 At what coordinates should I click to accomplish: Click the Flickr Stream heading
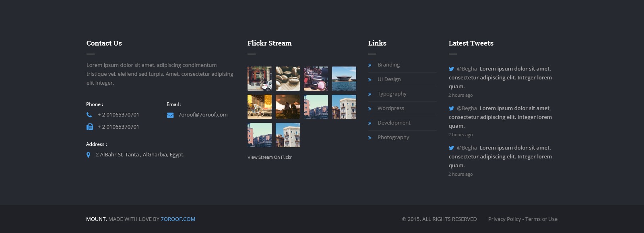coord(270,43)
